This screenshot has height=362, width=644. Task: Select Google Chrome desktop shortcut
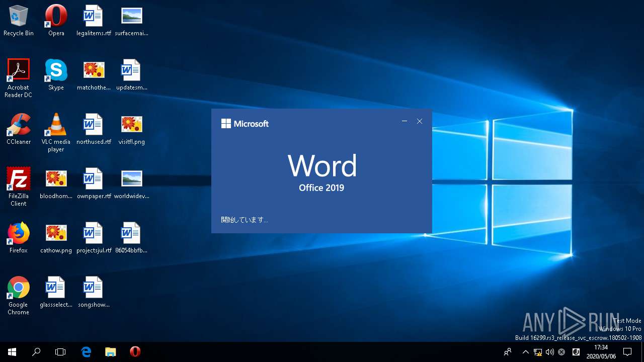(19, 295)
